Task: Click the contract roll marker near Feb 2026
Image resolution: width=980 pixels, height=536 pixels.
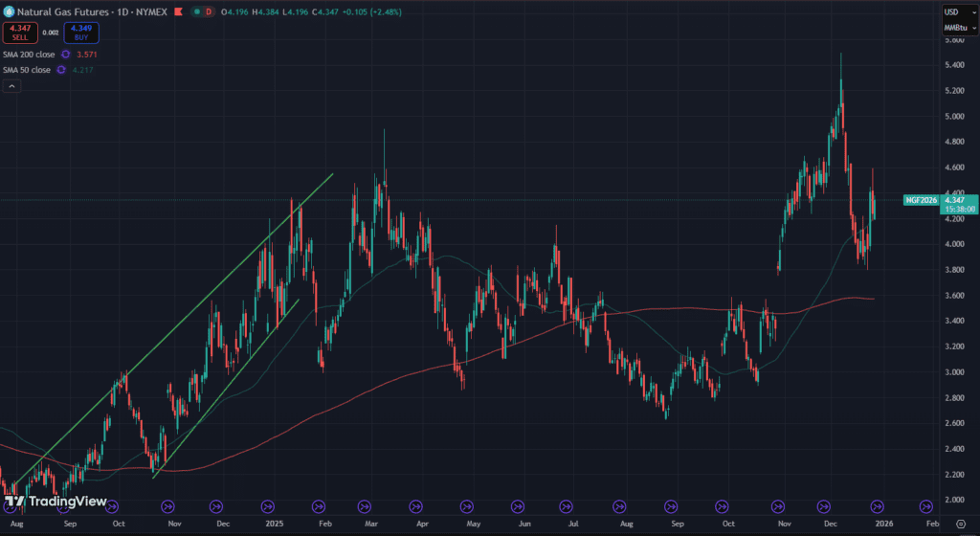Action: point(925,505)
